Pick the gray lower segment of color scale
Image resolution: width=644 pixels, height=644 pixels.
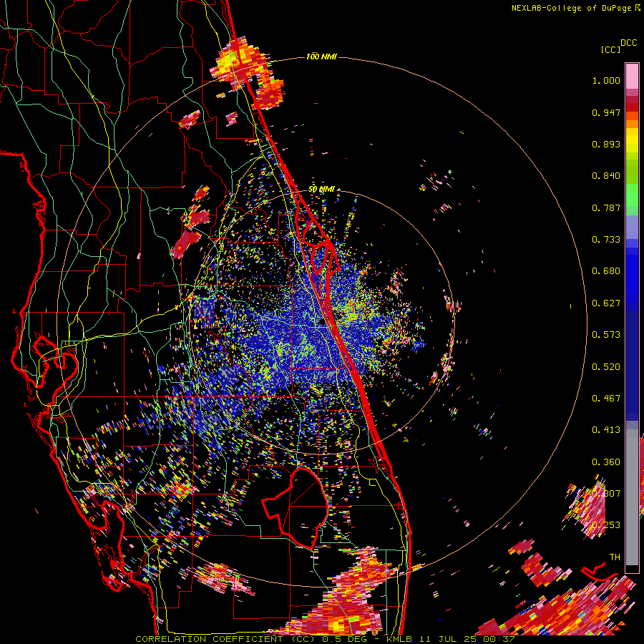[632, 497]
